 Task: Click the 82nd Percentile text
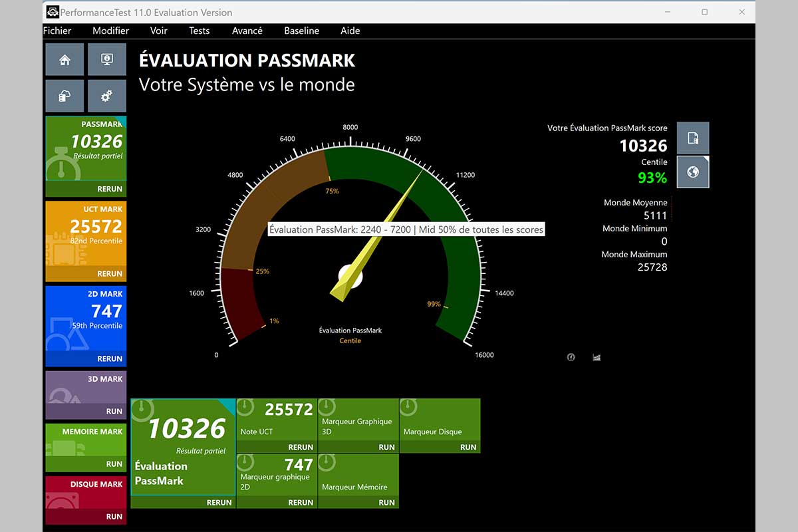point(97,241)
